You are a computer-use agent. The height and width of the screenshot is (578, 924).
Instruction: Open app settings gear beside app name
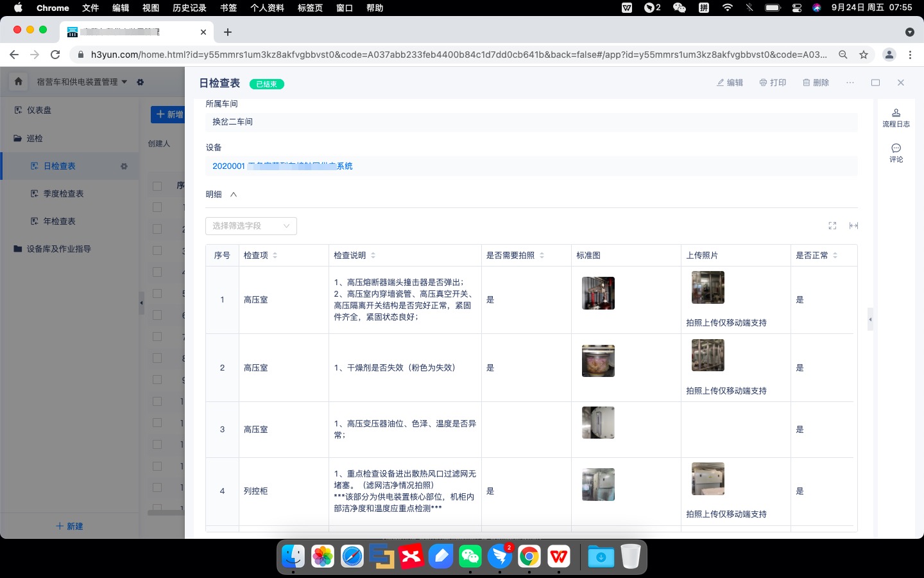point(141,82)
